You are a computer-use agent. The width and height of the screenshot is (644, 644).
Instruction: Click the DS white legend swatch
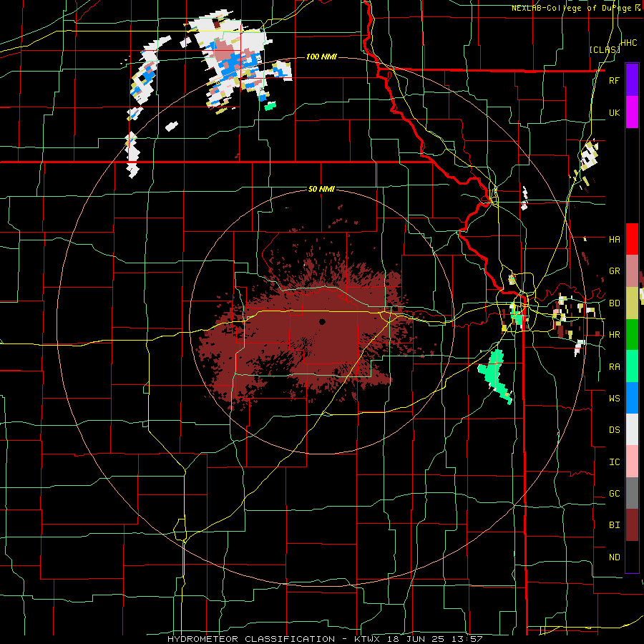pos(632,429)
